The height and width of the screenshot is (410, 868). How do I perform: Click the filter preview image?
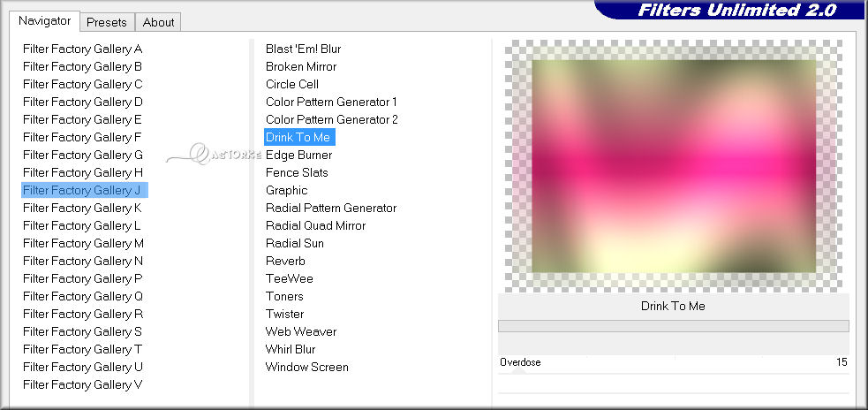pyautogui.click(x=674, y=165)
